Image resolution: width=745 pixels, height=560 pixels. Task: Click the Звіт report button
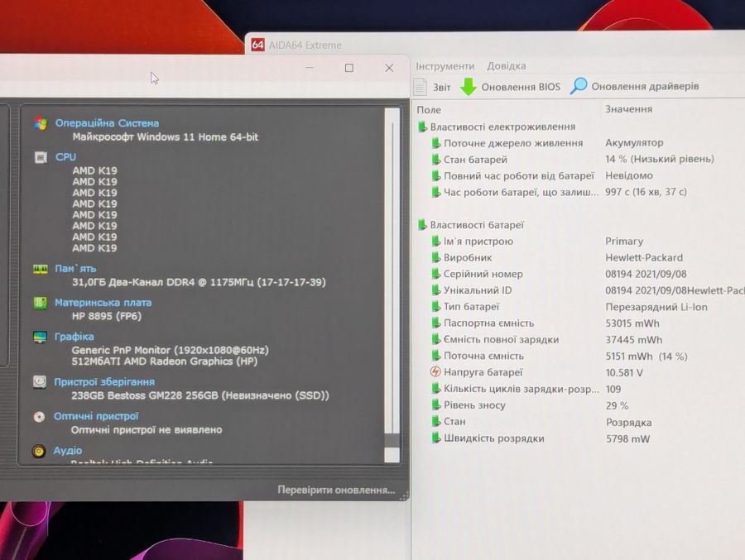click(x=432, y=87)
